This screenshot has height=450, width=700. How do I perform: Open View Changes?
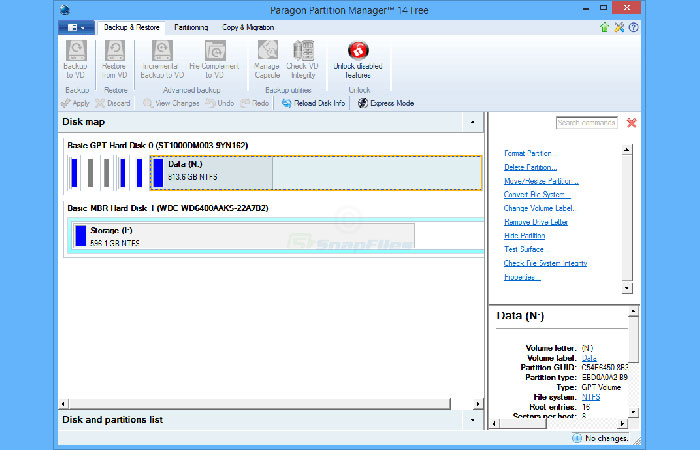pos(171,103)
